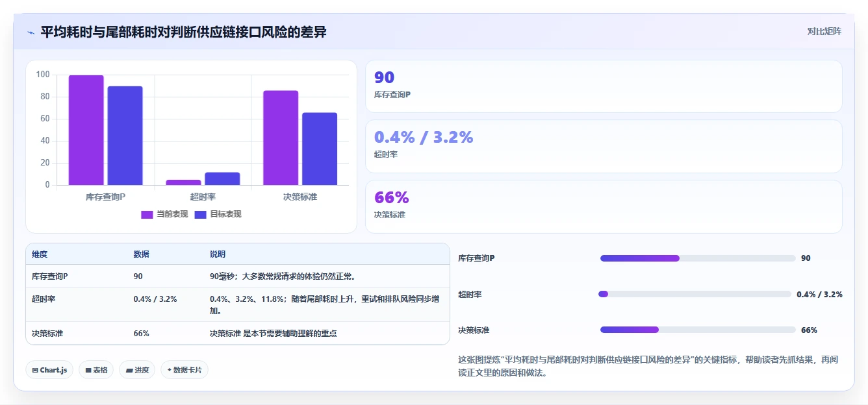This screenshot has width=868, height=405.
Task: Click the 超时率 label in progress list
Action: pyautogui.click(x=470, y=294)
